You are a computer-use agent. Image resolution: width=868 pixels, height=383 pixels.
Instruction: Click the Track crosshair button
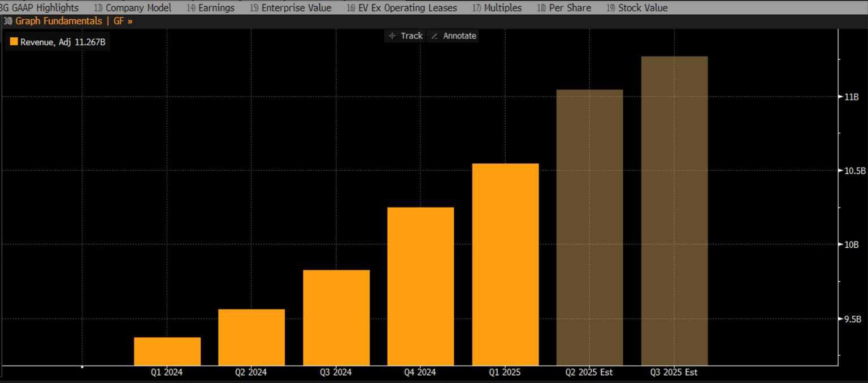(x=406, y=36)
